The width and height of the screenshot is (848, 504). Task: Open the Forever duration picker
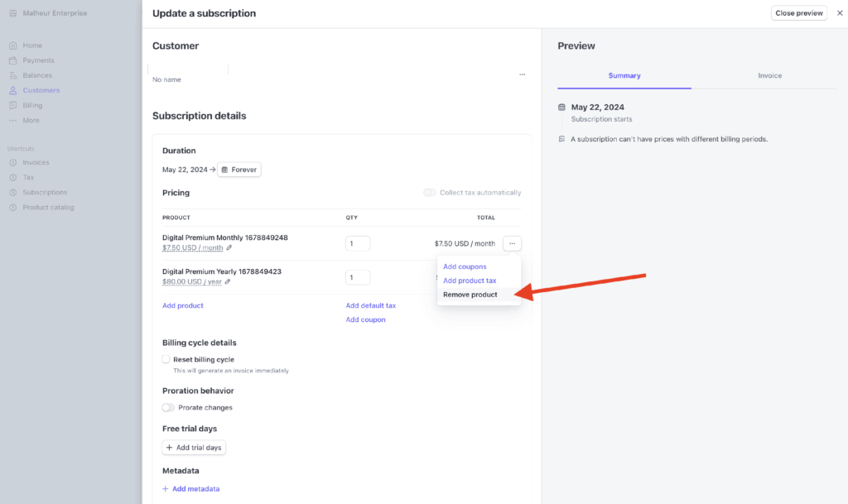239,170
